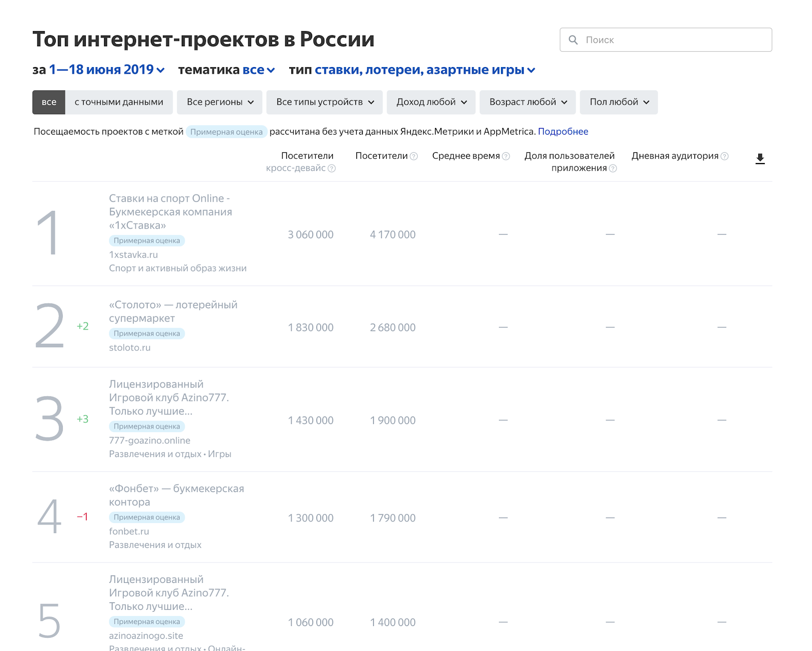Click the magnifier icon in the search box

click(x=573, y=40)
